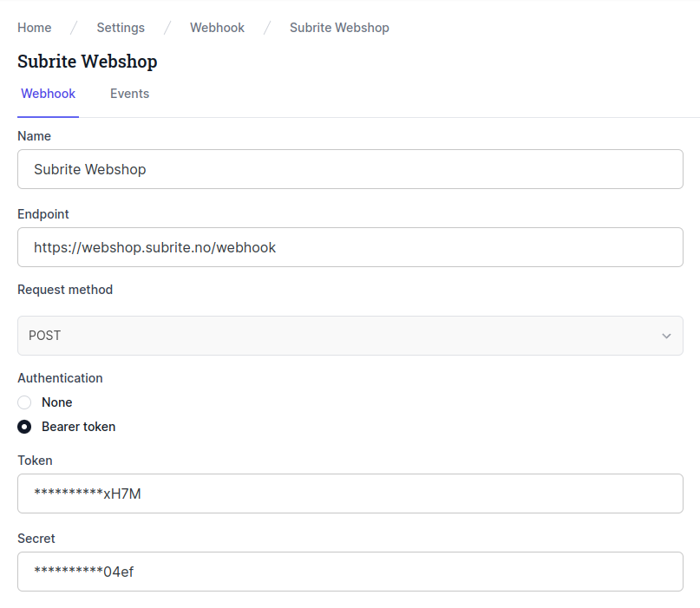
Task: Expand the POST request method selector
Action: tap(350, 336)
